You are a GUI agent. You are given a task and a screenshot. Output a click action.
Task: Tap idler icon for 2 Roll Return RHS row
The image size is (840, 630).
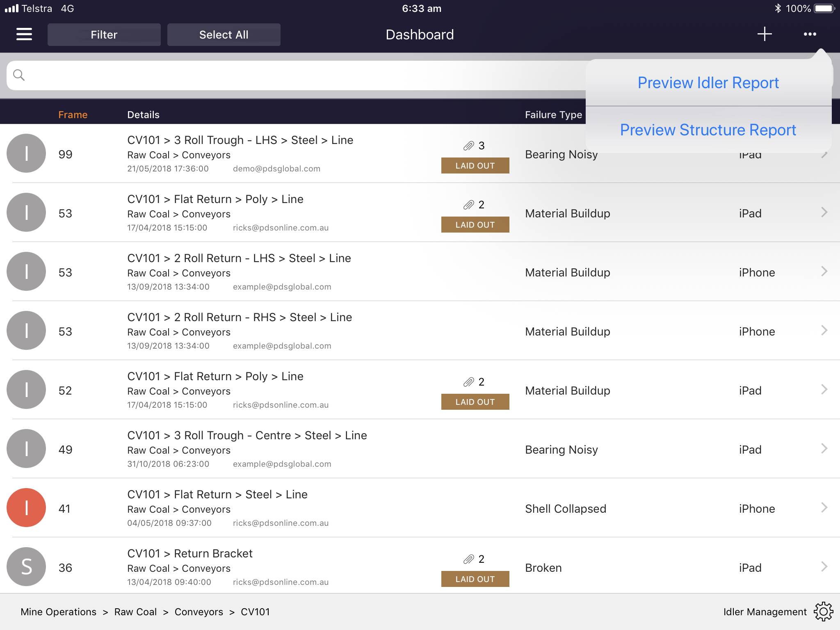tap(26, 331)
